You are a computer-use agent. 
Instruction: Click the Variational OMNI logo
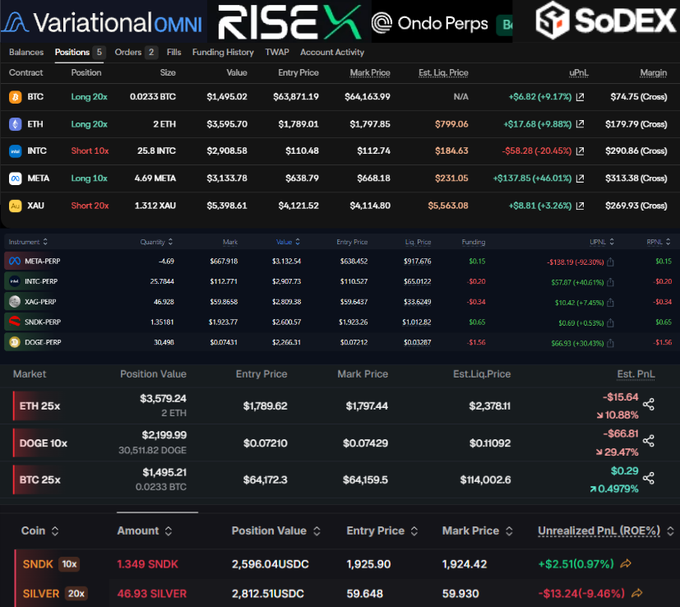(102, 22)
